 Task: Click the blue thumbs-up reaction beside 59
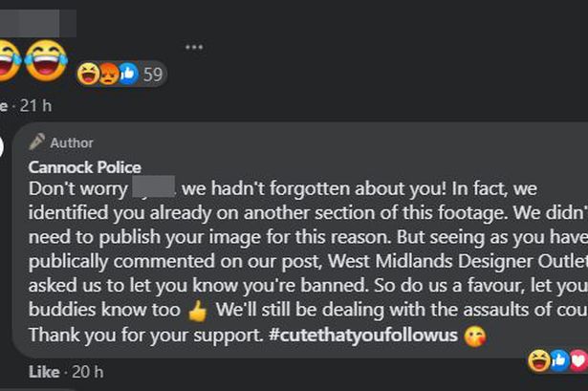[x=129, y=74]
